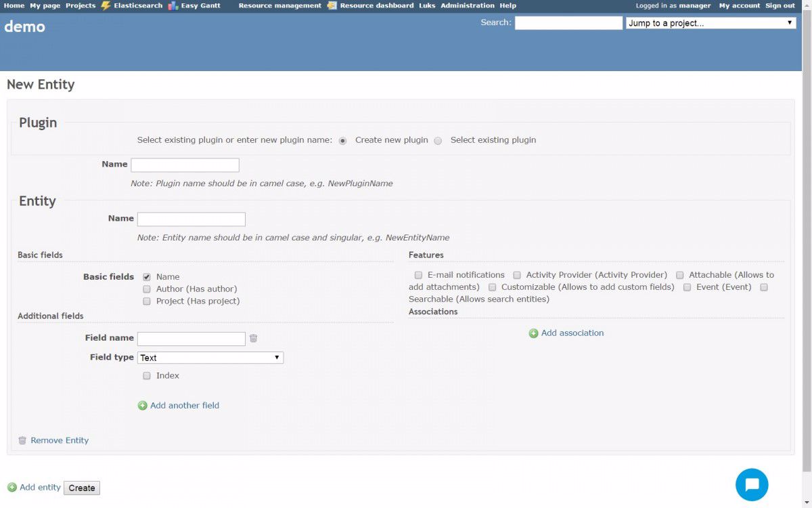The width and height of the screenshot is (812, 508).
Task: Click green plus icon for Add another field
Action: [143, 406]
